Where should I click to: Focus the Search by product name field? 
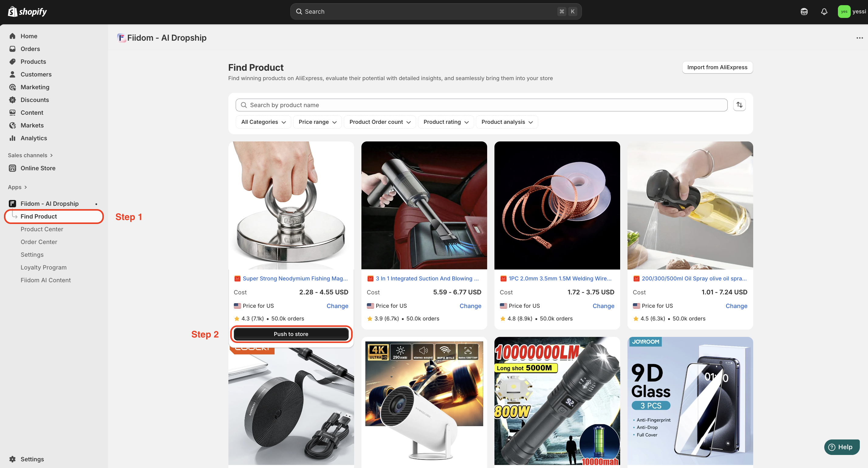(481, 105)
